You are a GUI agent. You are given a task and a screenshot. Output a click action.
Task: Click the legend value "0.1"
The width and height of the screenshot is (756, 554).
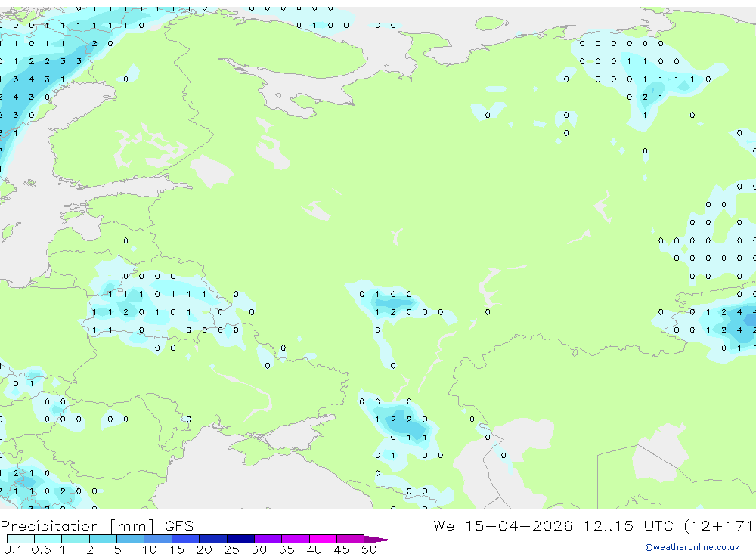pyautogui.click(x=12, y=549)
